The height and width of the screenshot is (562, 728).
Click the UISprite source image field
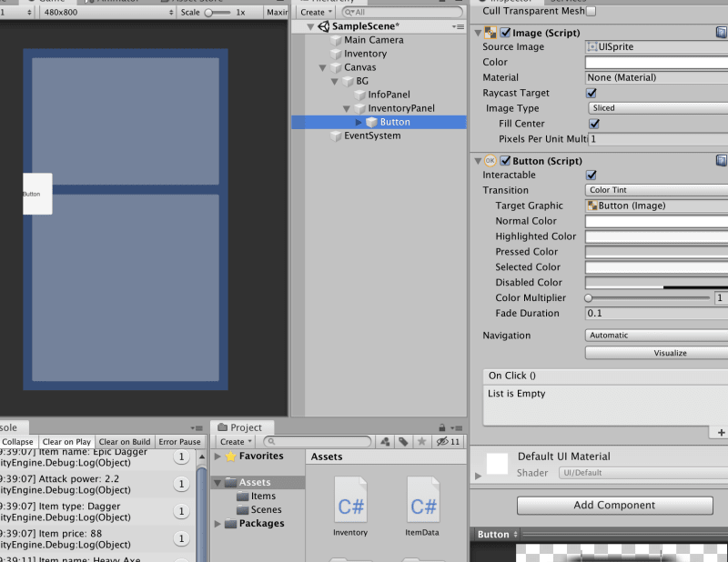coord(656,46)
